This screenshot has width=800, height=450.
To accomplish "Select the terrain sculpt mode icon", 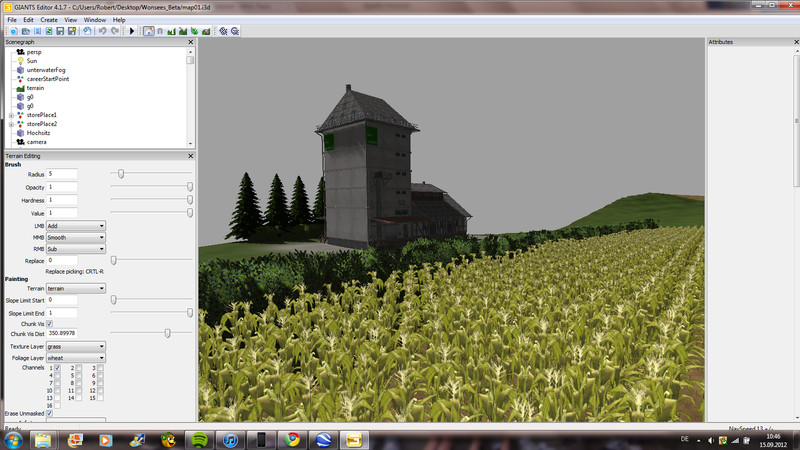I will coord(171,31).
